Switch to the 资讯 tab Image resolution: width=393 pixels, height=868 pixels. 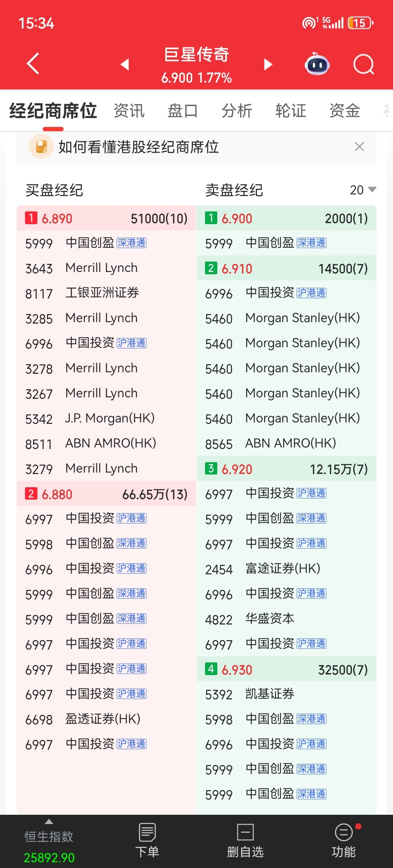(x=129, y=111)
